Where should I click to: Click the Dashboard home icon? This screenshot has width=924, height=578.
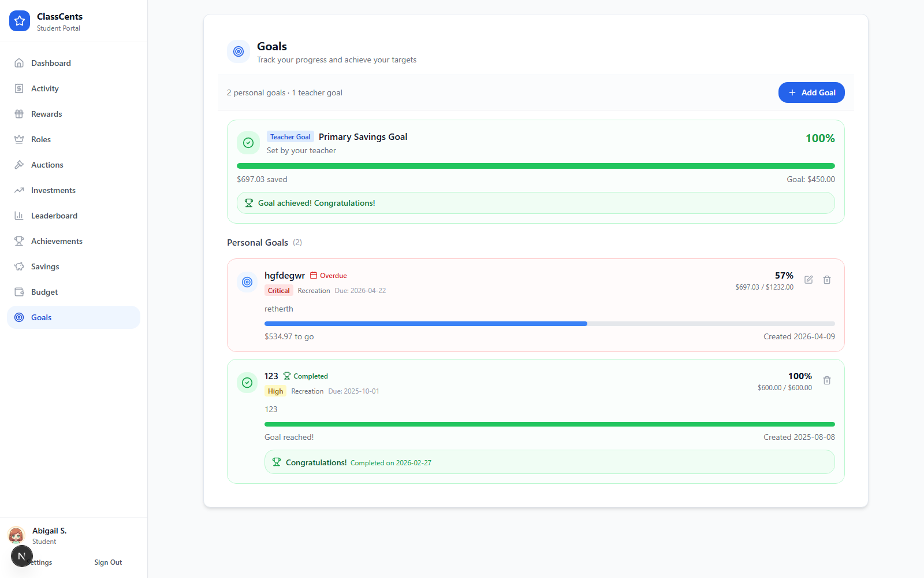click(x=19, y=63)
